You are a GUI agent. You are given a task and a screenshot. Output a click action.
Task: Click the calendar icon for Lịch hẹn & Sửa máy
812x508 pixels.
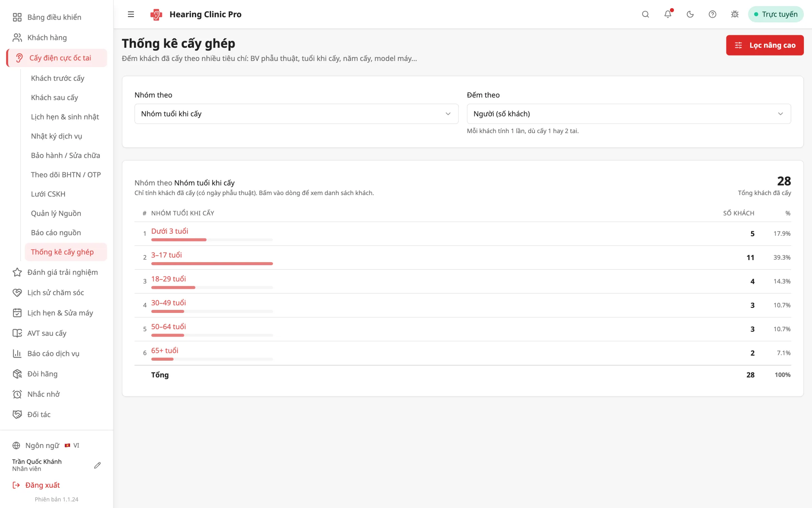coord(17,313)
